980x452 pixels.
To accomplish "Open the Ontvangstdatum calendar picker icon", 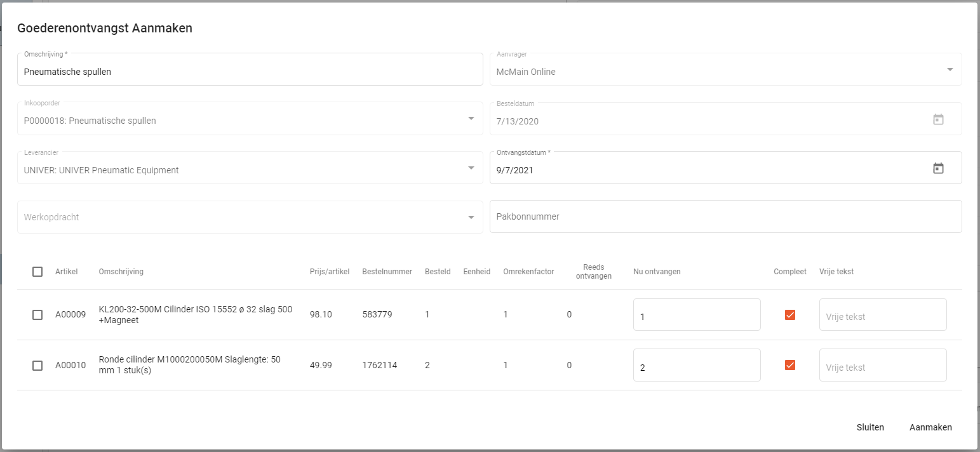I will (x=938, y=168).
